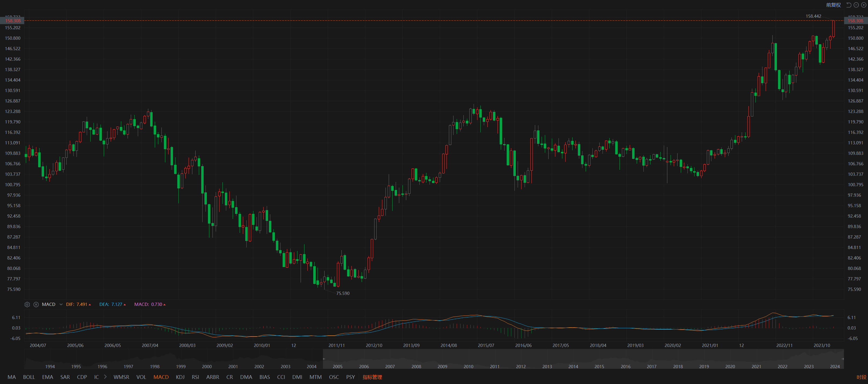
Task: Click the 时段 time period button
Action: pyautogui.click(x=861, y=377)
